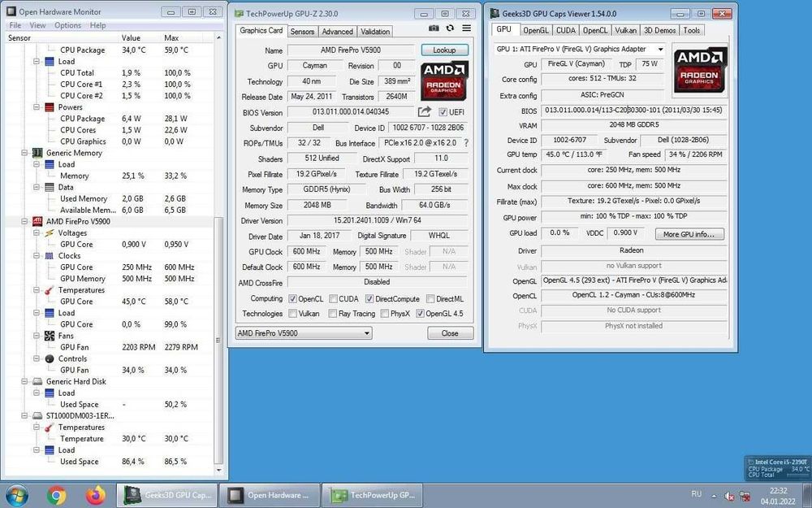
Task: Click the AMD Radeon logo in GPU Caps Viewer
Action: [699, 71]
